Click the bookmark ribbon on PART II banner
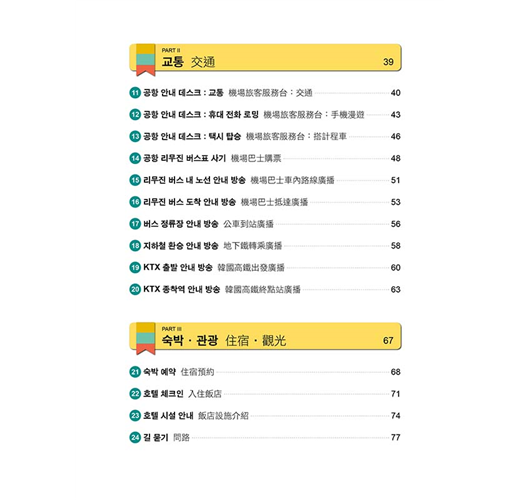 (146, 60)
